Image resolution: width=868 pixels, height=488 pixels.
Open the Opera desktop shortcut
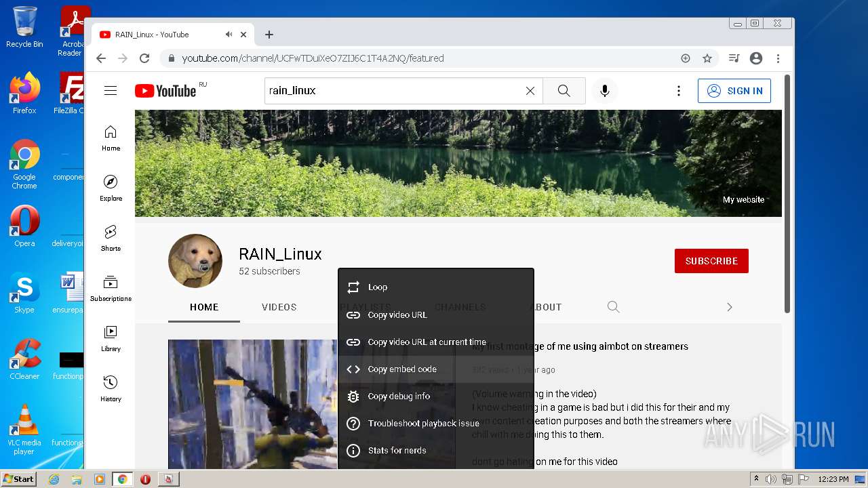tap(24, 226)
